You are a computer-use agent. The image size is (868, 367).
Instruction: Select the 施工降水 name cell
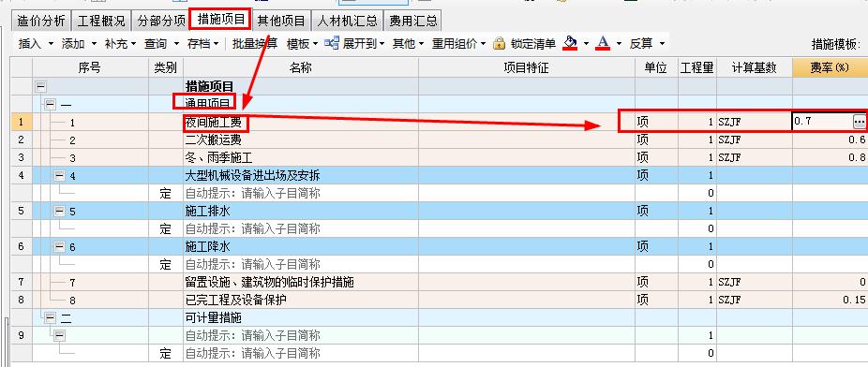(x=301, y=246)
